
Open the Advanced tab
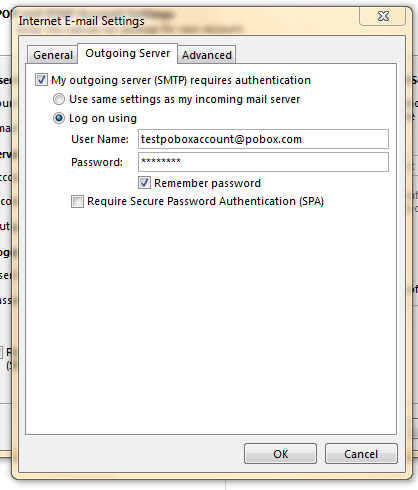(207, 55)
